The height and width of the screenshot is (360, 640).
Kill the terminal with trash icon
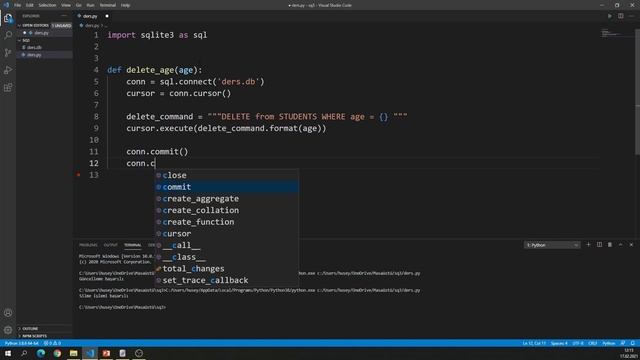610,244
